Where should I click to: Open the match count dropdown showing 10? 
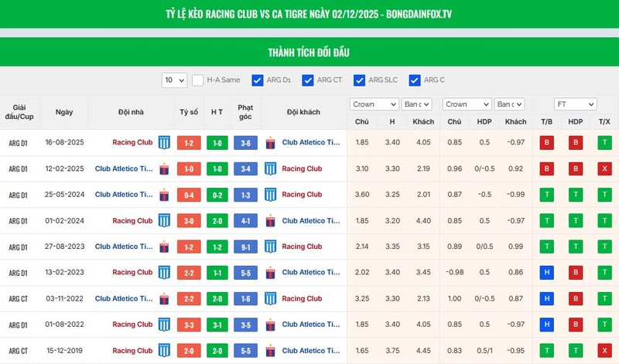pyautogui.click(x=174, y=80)
